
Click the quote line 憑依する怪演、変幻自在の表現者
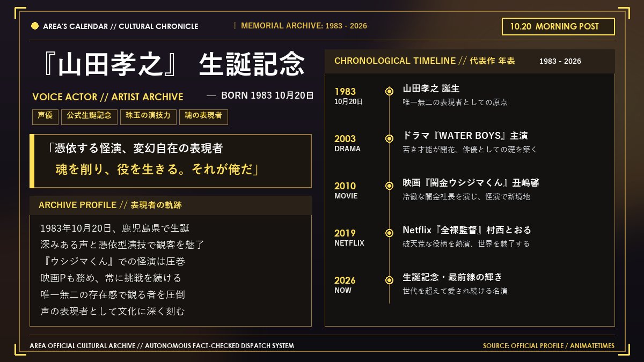pyautogui.click(x=135, y=148)
